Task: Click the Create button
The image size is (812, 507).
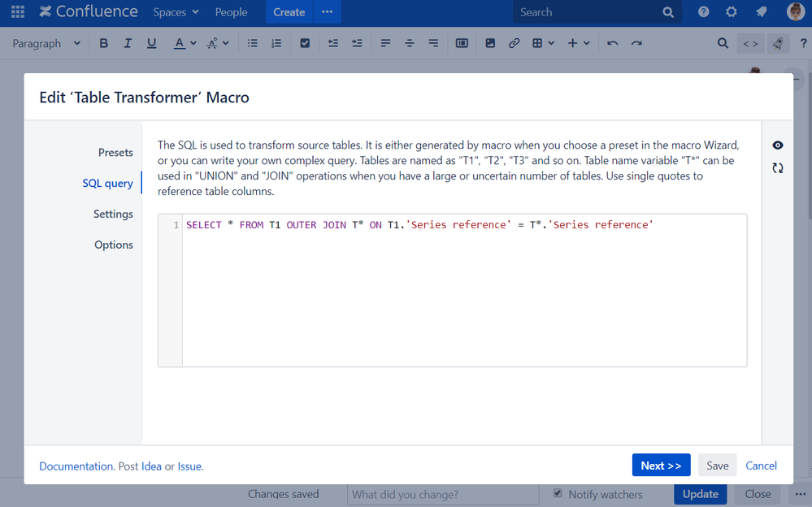Action: pos(289,12)
